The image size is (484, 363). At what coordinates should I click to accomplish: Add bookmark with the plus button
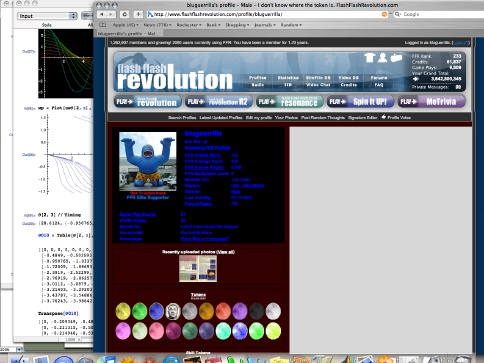point(138,14)
